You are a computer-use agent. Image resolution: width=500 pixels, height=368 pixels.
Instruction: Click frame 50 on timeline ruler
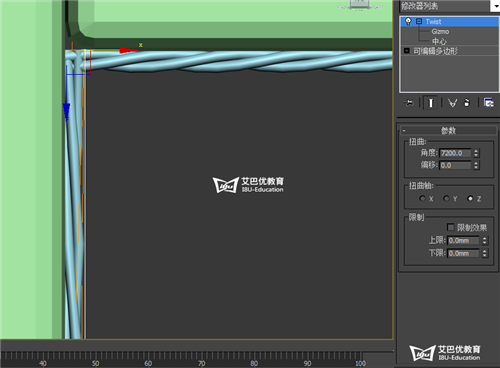[95, 363]
